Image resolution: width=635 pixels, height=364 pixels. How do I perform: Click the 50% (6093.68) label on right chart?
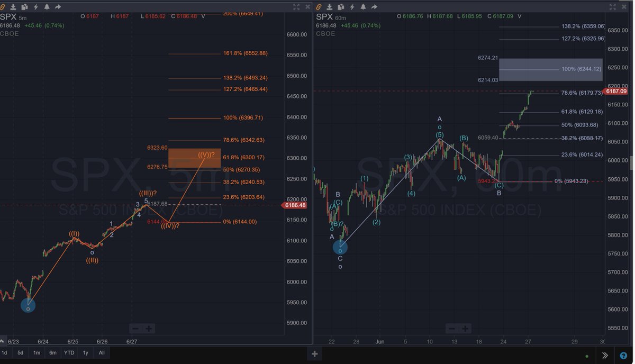(579, 125)
